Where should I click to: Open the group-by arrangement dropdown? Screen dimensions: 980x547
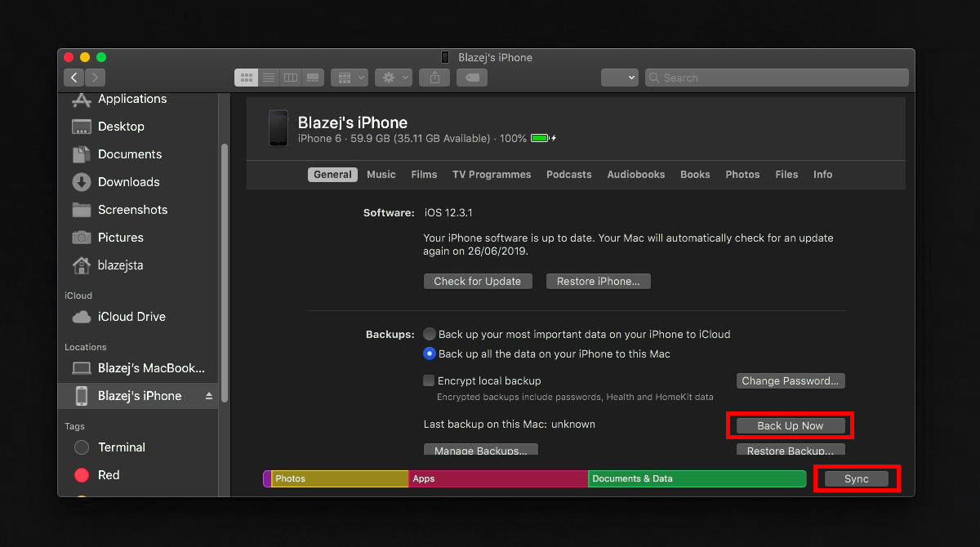(350, 78)
